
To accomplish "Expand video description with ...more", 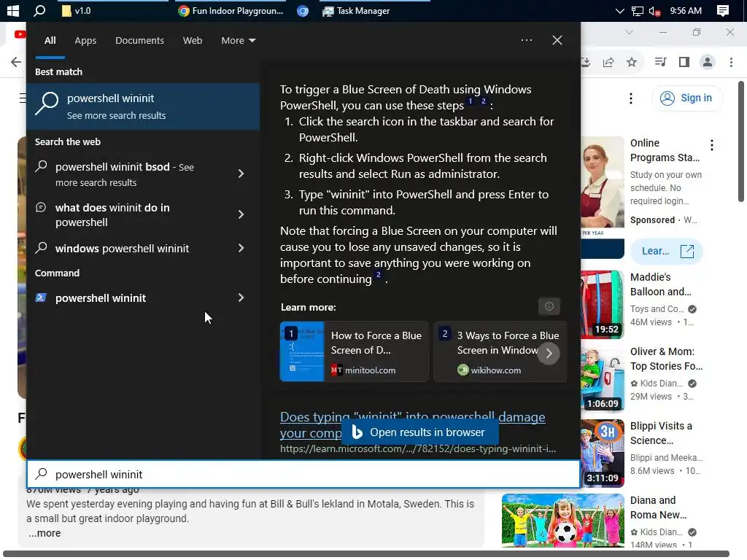I will coord(44,533).
